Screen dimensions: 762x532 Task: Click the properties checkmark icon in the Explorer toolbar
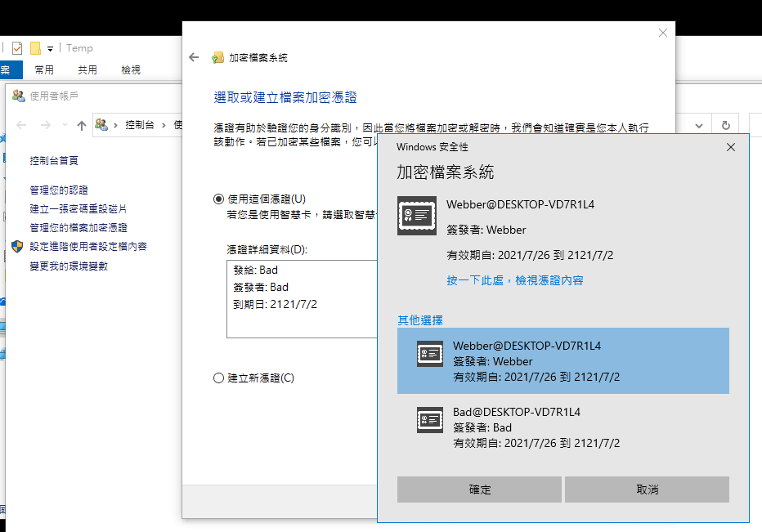17,48
